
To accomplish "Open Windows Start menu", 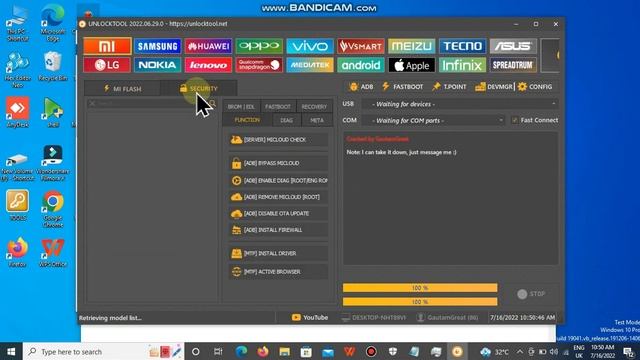I will coord(11,351).
